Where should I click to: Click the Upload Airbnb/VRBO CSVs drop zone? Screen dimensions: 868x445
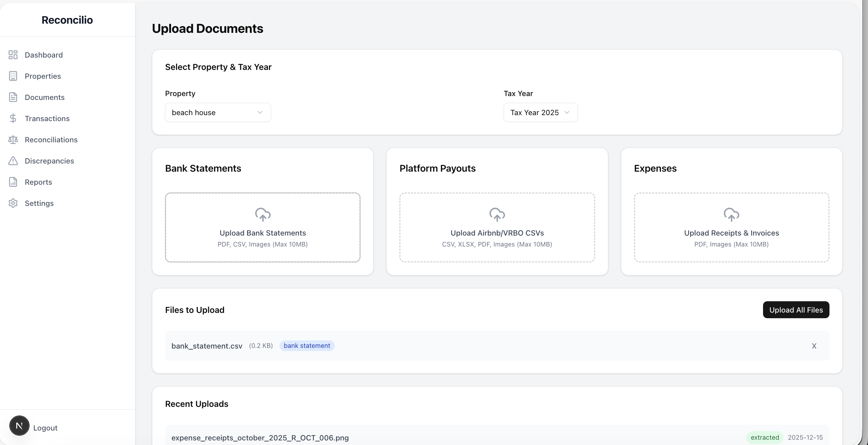497,227
